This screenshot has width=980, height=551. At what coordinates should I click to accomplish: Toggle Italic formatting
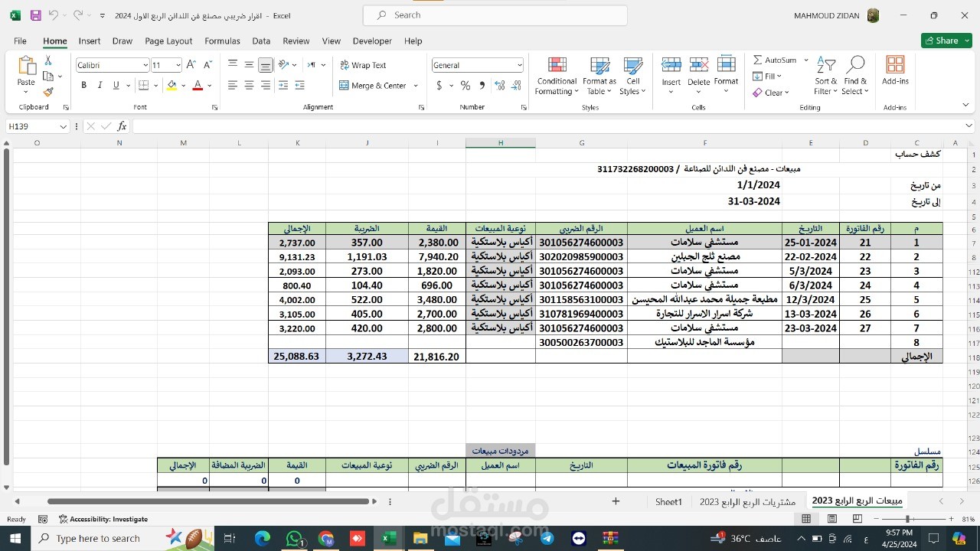[x=100, y=86]
